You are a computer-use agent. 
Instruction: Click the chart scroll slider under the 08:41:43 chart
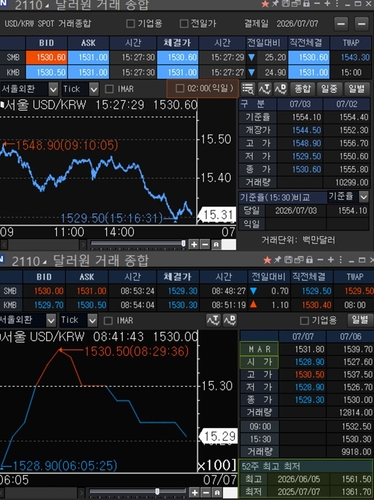click(x=157, y=492)
